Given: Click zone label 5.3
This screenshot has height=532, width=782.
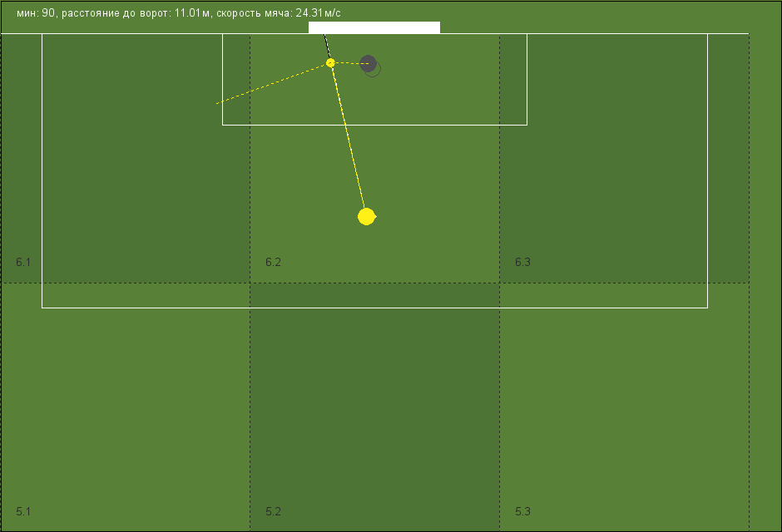Looking at the screenshot, I should click(522, 511).
